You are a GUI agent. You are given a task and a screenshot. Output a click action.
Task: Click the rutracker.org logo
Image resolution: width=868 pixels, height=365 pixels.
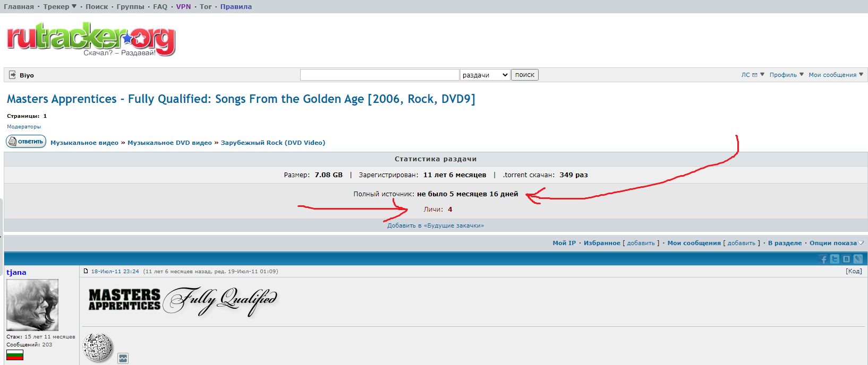[91, 39]
